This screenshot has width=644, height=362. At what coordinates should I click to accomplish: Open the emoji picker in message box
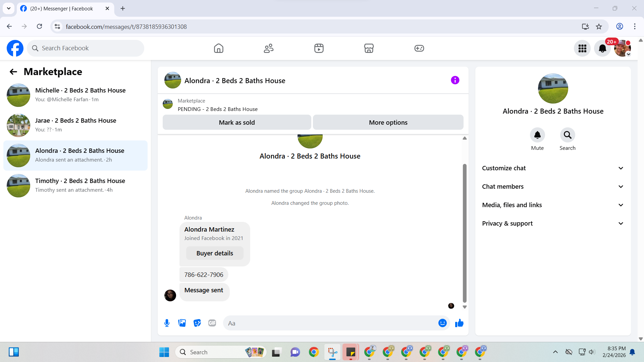pyautogui.click(x=442, y=323)
